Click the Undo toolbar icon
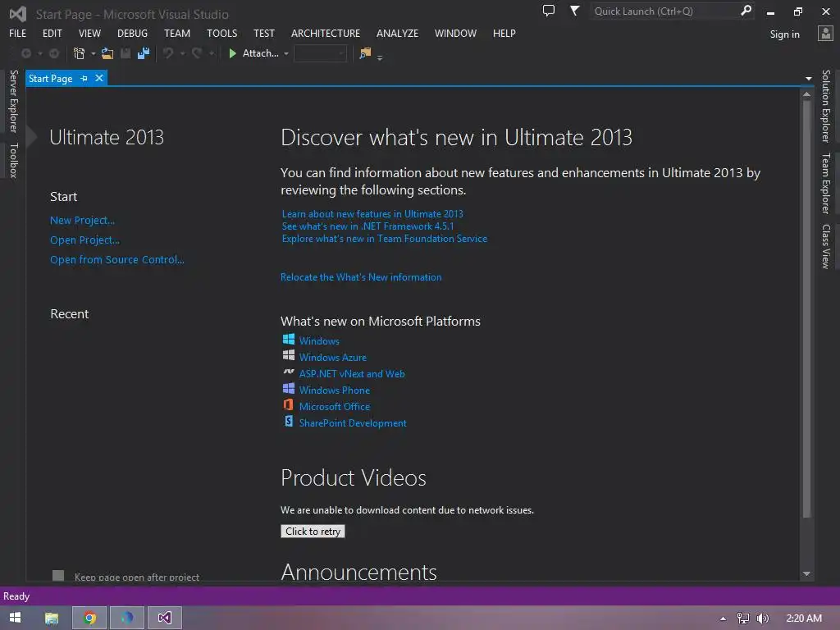Image resolution: width=840 pixels, height=630 pixels. [x=168, y=53]
